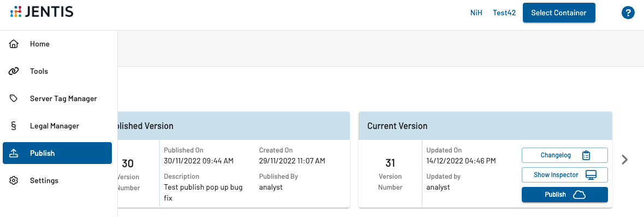Screen dimensions: 644x217
Task: Click the Publish upload icon in sidebar
Action: click(x=14, y=153)
